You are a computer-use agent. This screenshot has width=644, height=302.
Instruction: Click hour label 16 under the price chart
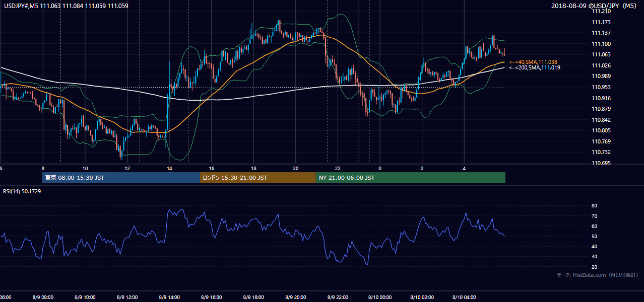(x=212, y=168)
